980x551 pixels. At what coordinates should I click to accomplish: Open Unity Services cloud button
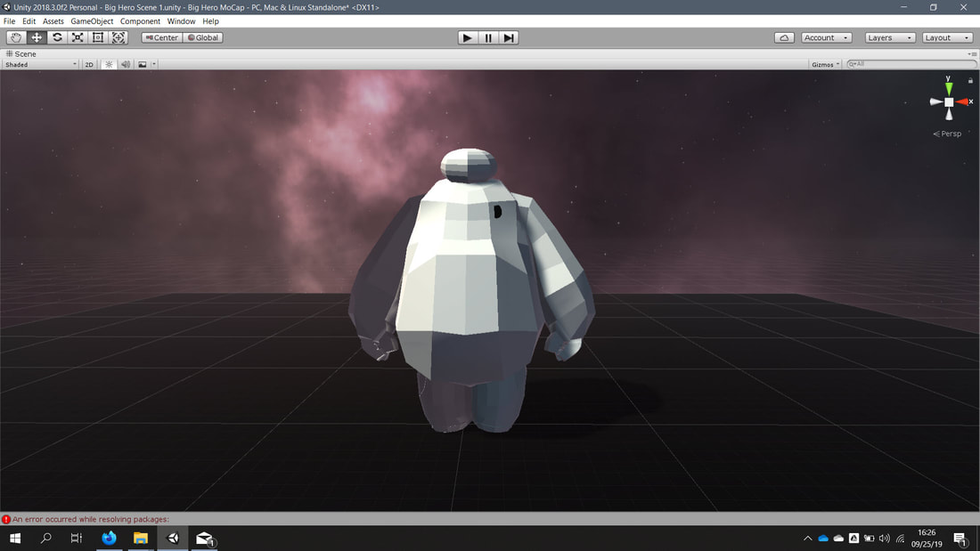(x=784, y=37)
